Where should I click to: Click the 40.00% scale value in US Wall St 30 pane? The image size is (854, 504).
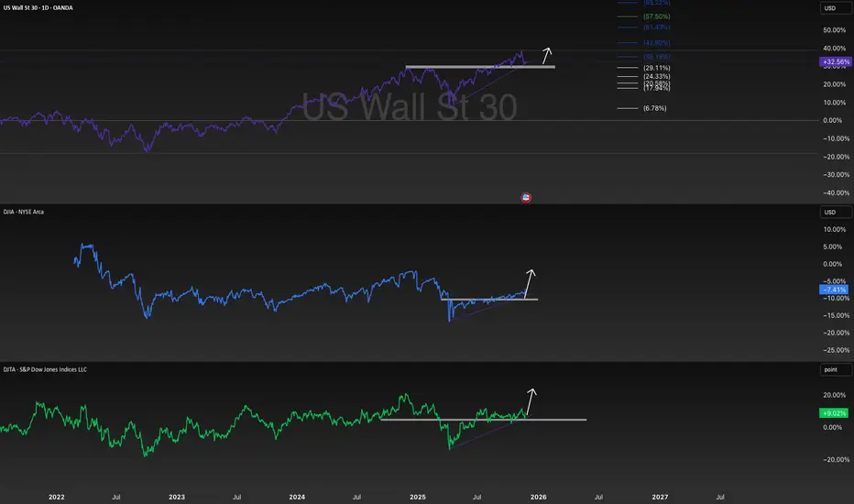[835, 48]
